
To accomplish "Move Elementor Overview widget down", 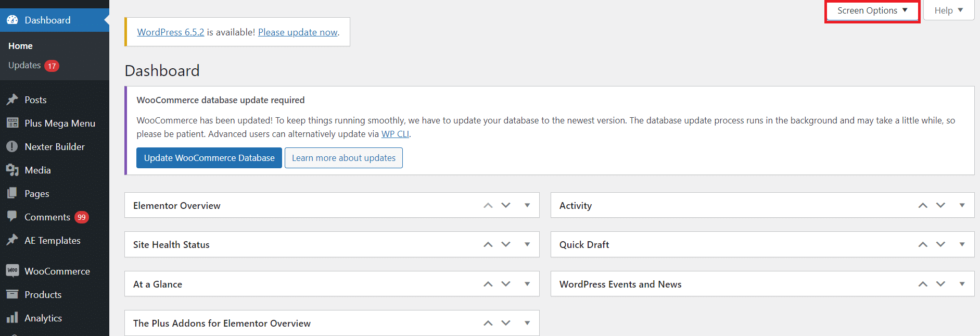I will [x=506, y=205].
